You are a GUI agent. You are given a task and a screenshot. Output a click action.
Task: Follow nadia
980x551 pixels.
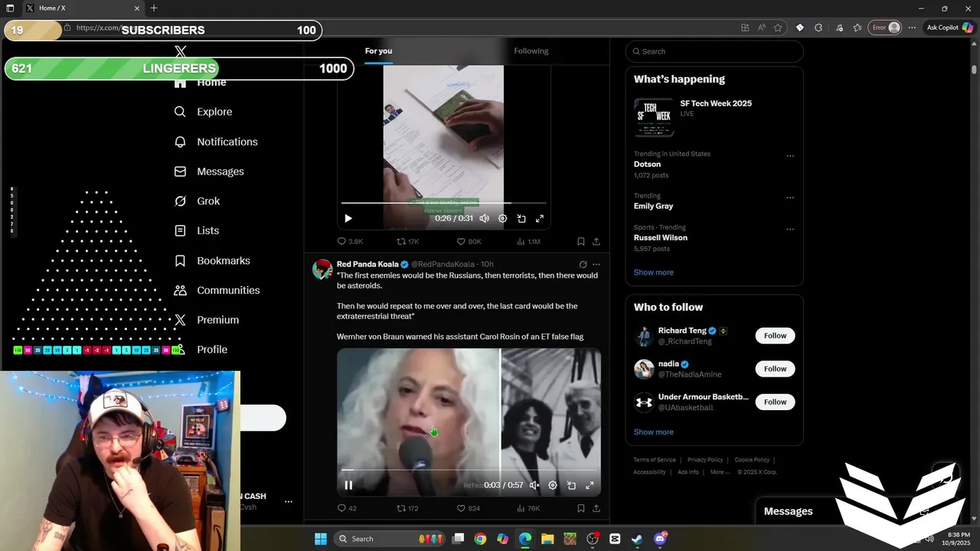click(775, 369)
